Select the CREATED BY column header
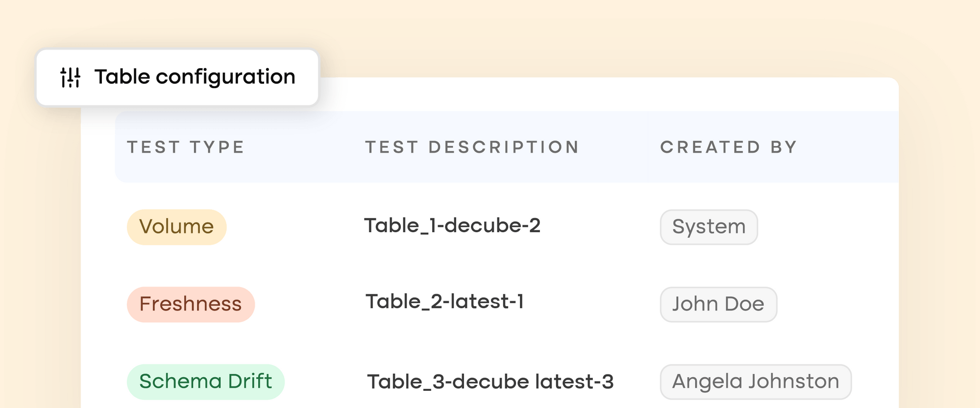The height and width of the screenshot is (408, 980). (729, 147)
